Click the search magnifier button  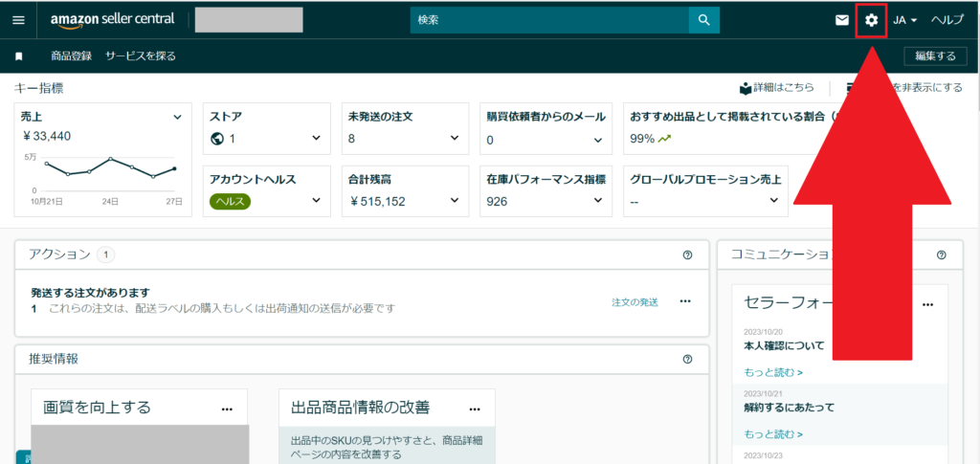coord(703,20)
